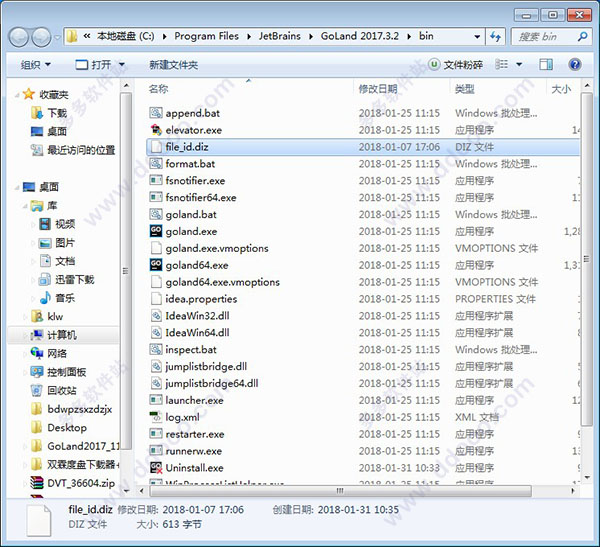The height and width of the screenshot is (547, 600).
Task: Select the goland.bat file icon
Action: [x=156, y=214]
